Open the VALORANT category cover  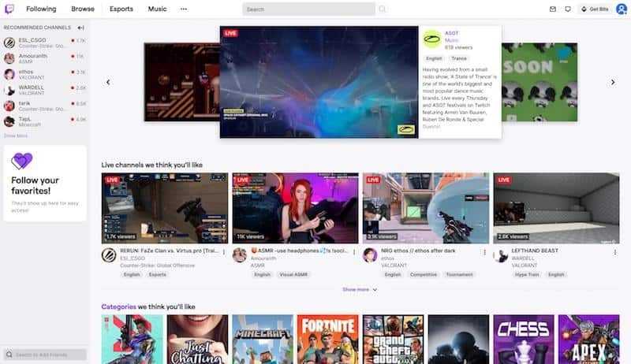click(132, 340)
